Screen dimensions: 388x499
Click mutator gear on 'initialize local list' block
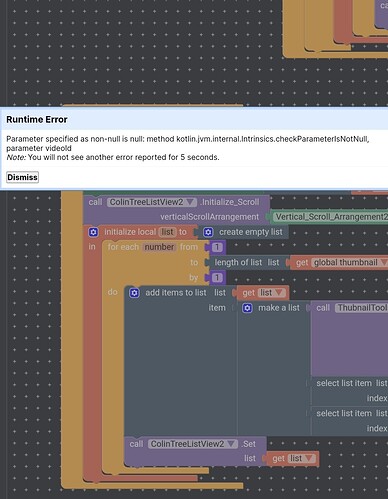tap(93, 232)
